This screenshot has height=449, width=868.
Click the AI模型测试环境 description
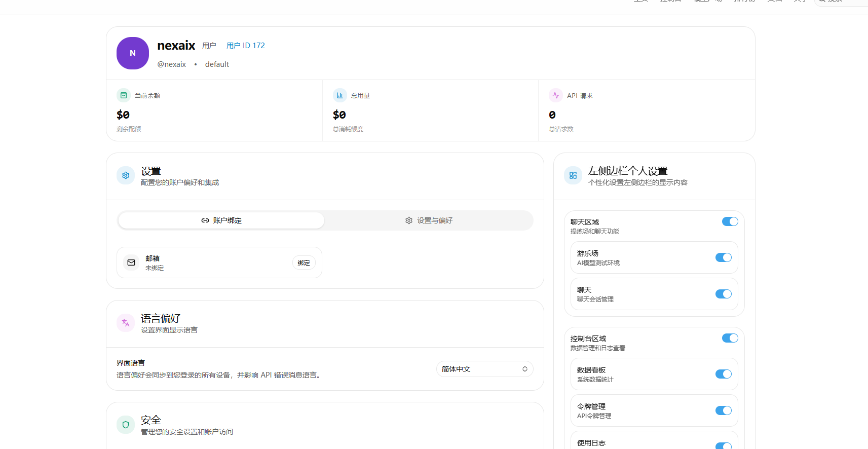(598, 263)
